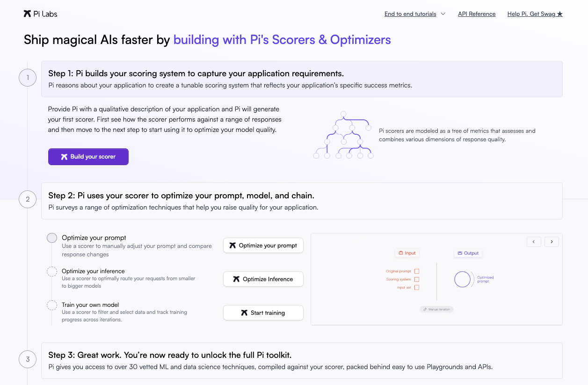Select the Optimize your inference step circle

pyautogui.click(x=52, y=272)
